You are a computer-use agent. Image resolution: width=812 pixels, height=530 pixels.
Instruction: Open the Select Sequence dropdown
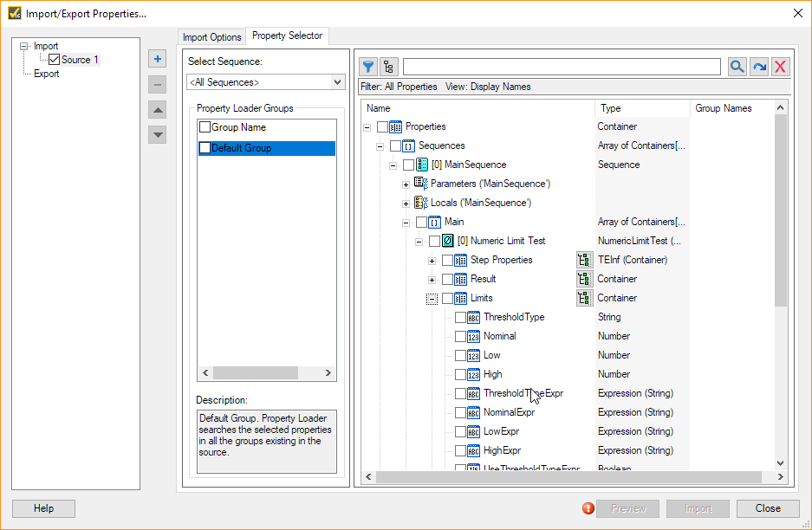click(x=338, y=81)
